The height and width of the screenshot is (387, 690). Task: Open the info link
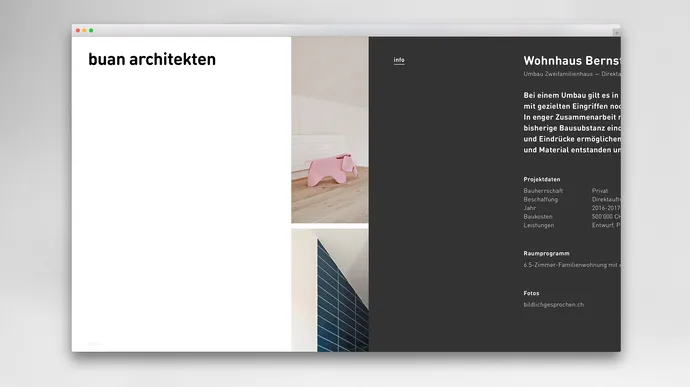tap(399, 60)
